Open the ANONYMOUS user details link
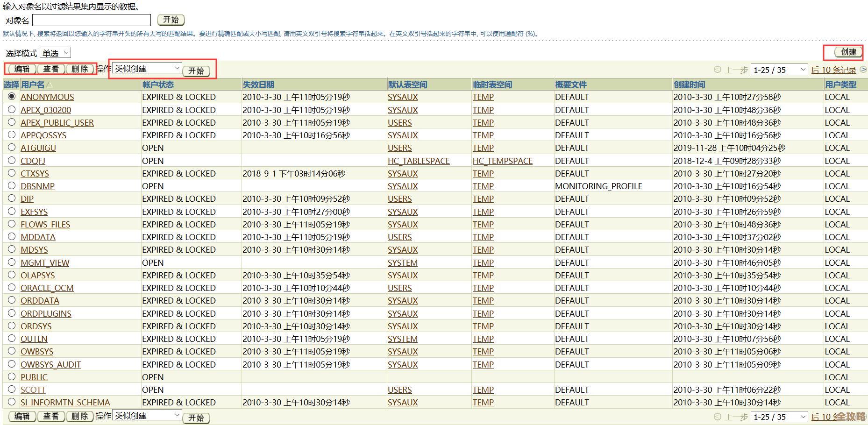 click(x=47, y=97)
